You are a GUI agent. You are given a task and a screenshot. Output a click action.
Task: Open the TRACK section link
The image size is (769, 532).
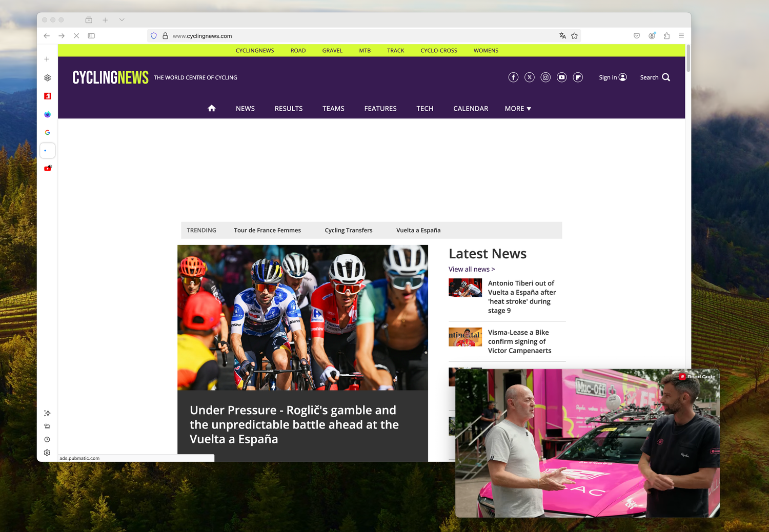pyautogui.click(x=395, y=51)
